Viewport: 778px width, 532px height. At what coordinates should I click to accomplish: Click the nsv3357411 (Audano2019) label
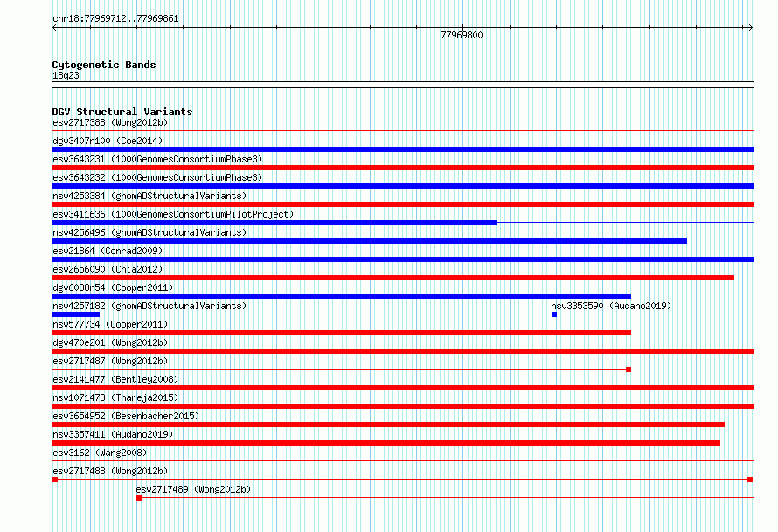[x=113, y=434]
